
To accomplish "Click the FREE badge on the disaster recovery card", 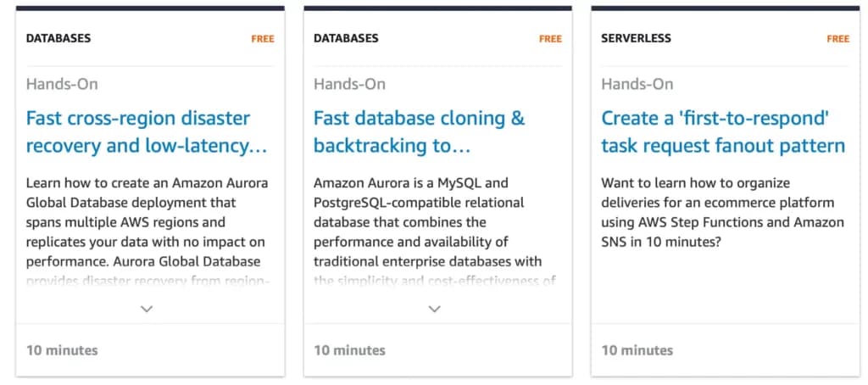I will click(263, 39).
